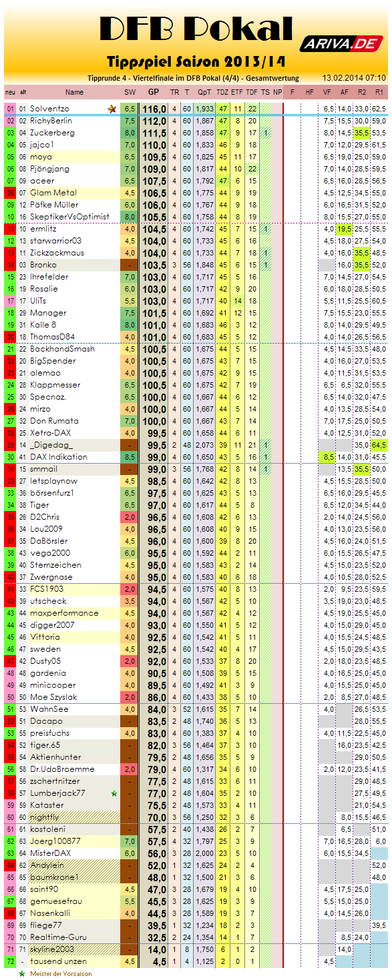
Task: Select player name Realtime-Guru
Action: coord(57,937)
